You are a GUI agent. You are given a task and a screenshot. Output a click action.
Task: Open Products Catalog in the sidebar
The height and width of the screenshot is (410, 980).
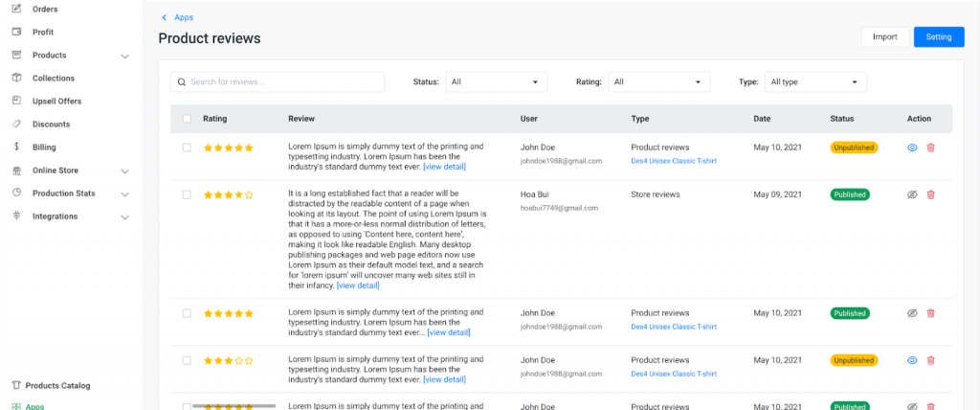(x=57, y=386)
